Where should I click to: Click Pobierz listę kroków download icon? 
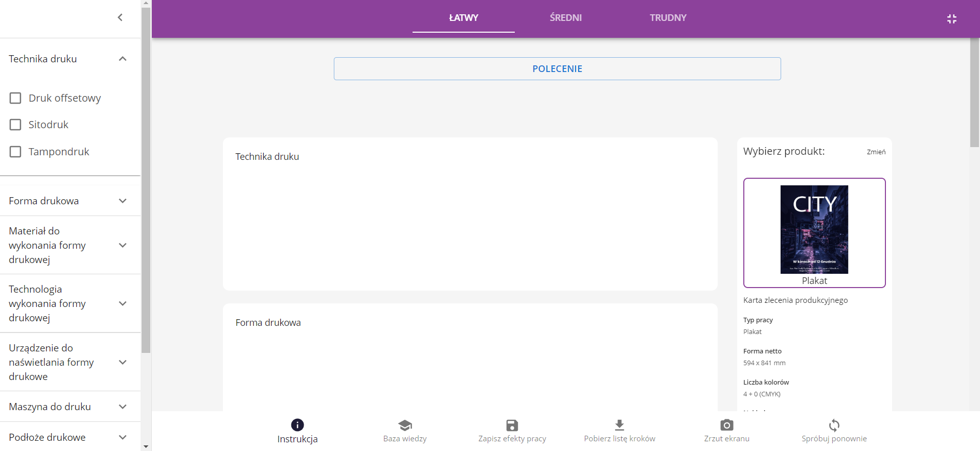click(x=619, y=425)
